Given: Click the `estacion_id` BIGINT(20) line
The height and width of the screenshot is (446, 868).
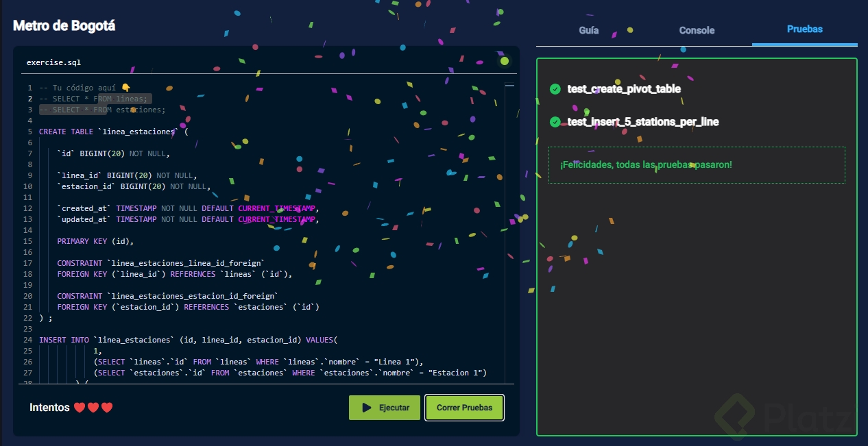Looking at the screenshot, I should click(x=134, y=186).
